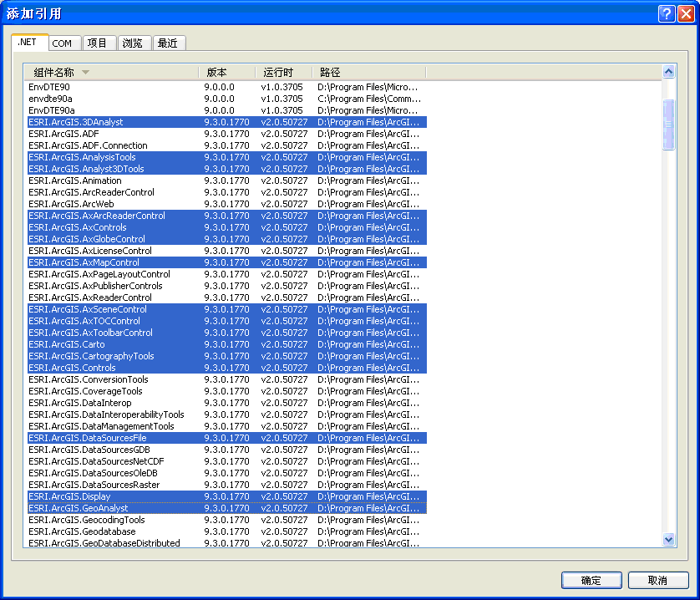This screenshot has width=700, height=600.
Task: Select ESRI.ArcGIS.AxControls
Action: click(226, 227)
